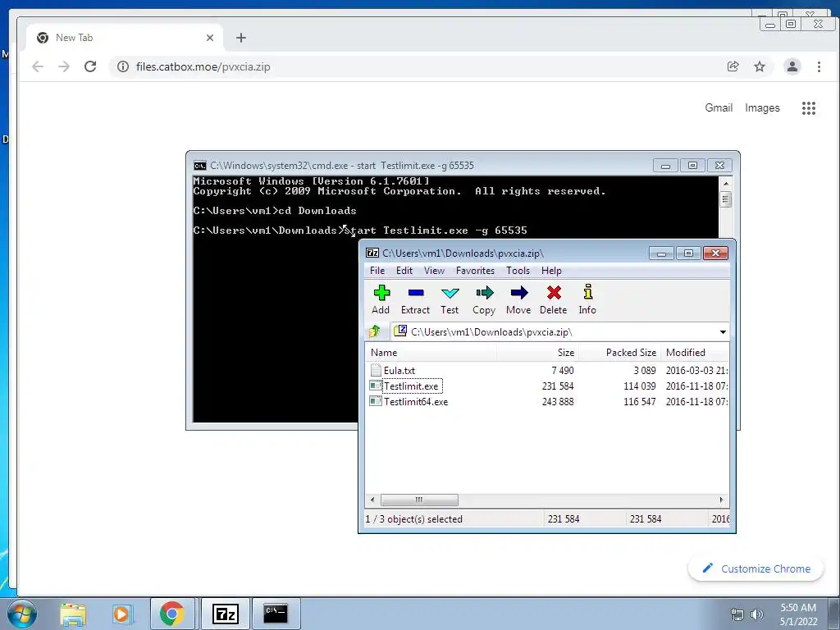
Task: Open the Tools menu in 7-Zip
Action: pyautogui.click(x=518, y=271)
